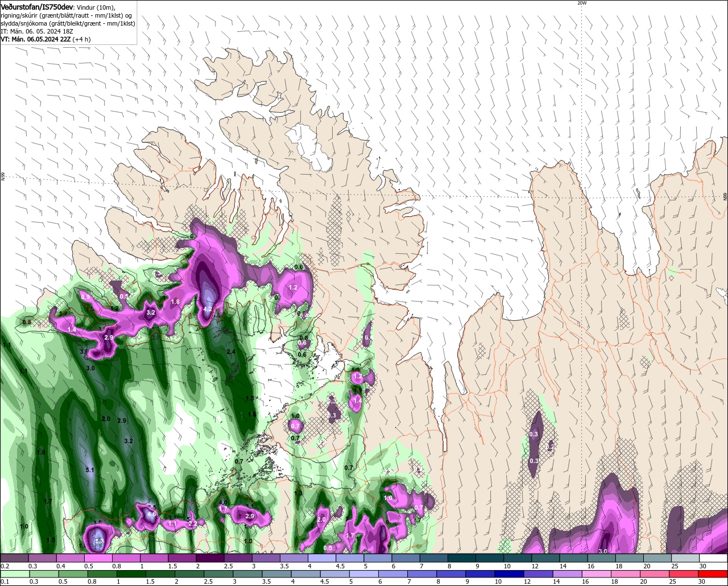The height and width of the screenshot is (586, 728).
Task: Click the 20W longitude label
Action: pos(581,3)
